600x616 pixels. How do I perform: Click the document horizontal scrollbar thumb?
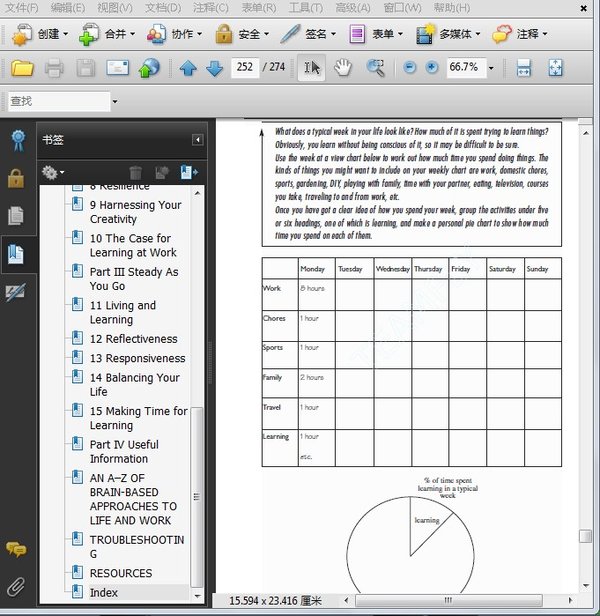tap(449, 600)
